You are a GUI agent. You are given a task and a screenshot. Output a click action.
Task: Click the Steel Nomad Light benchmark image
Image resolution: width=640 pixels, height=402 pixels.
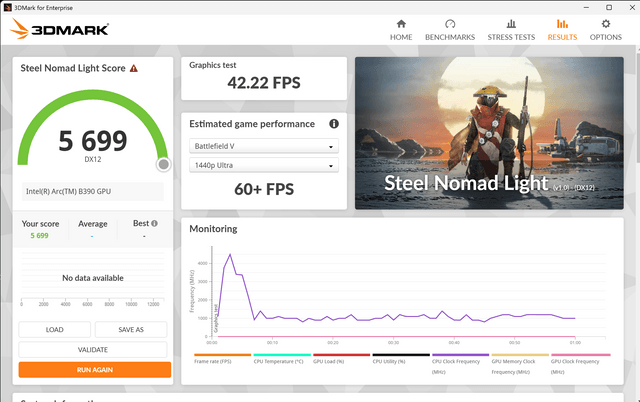489,133
